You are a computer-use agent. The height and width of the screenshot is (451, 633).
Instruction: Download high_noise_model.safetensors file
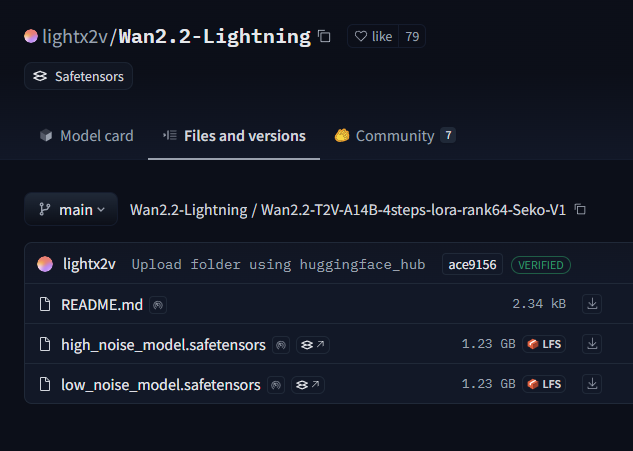[x=592, y=344]
